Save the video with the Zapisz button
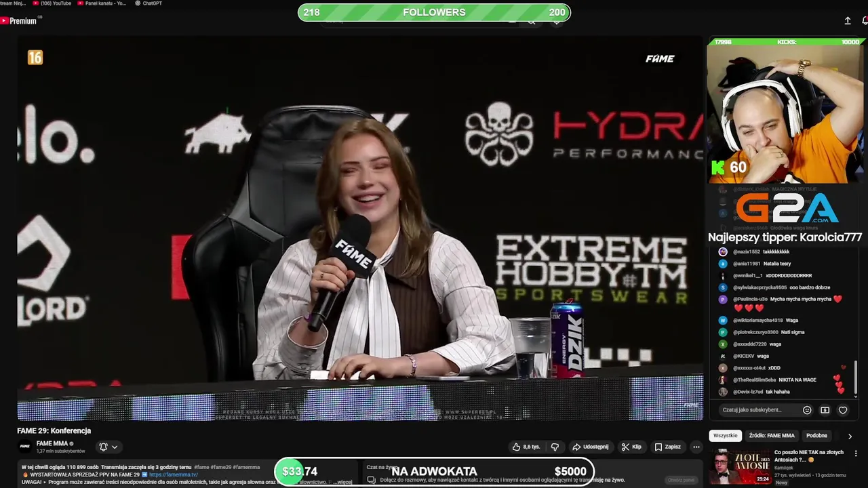Image resolution: width=868 pixels, height=488 pixels. tap(667, 447)
